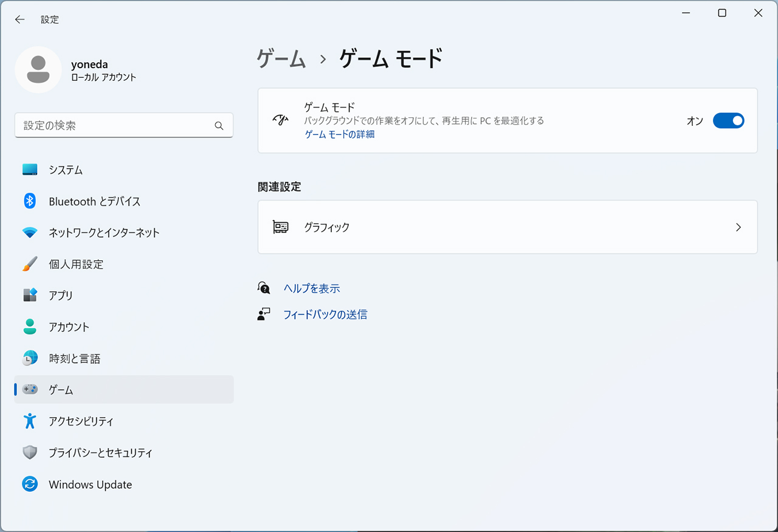
Task: Click the 個人用設定 paintbrush icon
Action: click(x=30, y=264)
